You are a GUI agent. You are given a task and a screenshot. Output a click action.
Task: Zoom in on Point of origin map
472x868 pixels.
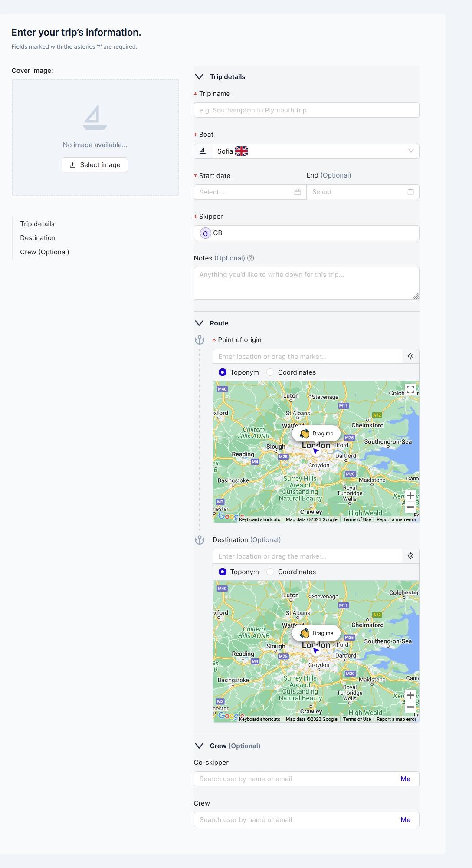[410, 496]
